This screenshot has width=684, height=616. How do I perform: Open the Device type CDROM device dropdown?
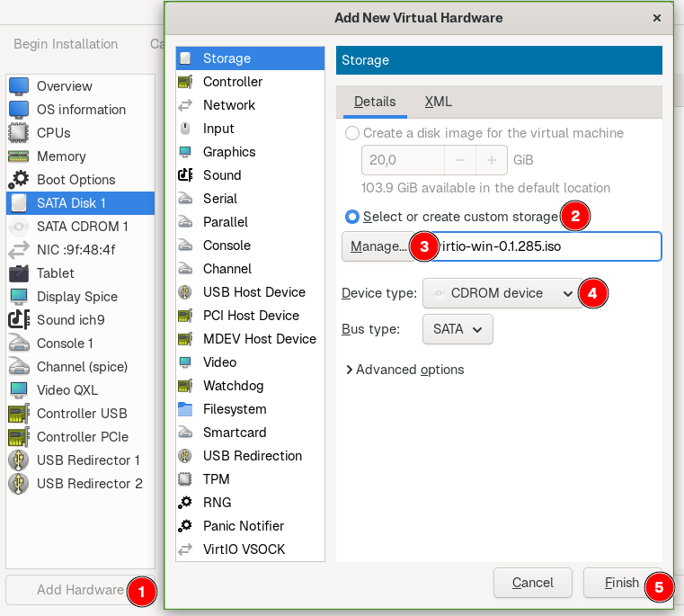pyautogui.click(x=502, y=293)
